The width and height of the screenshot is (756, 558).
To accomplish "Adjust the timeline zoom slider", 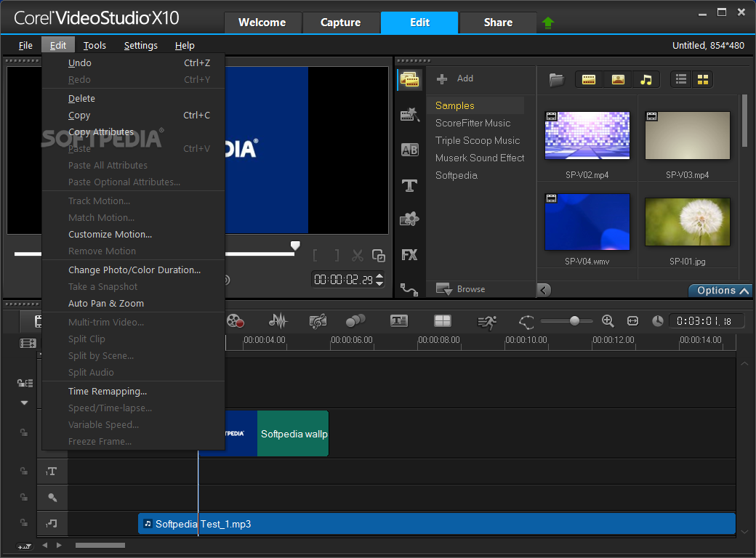I will 574,321.
